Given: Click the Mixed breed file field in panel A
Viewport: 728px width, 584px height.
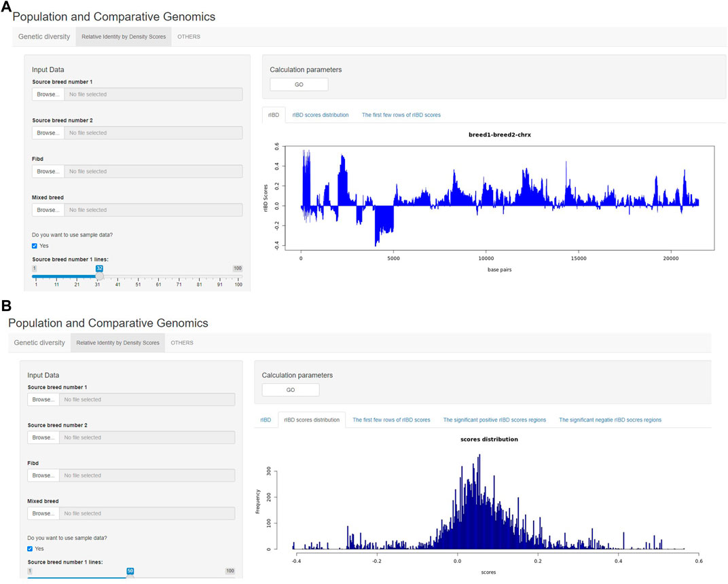Looking at the screenshot, I should (x=153, y=210).
